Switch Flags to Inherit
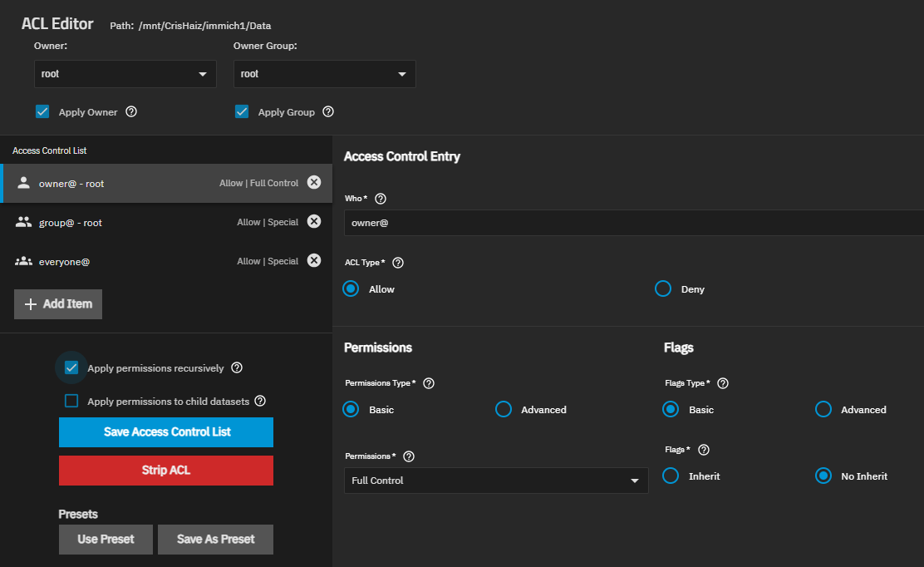Image resolution: width=924 pixels, height=567 pixels. (x=671, y=476)
